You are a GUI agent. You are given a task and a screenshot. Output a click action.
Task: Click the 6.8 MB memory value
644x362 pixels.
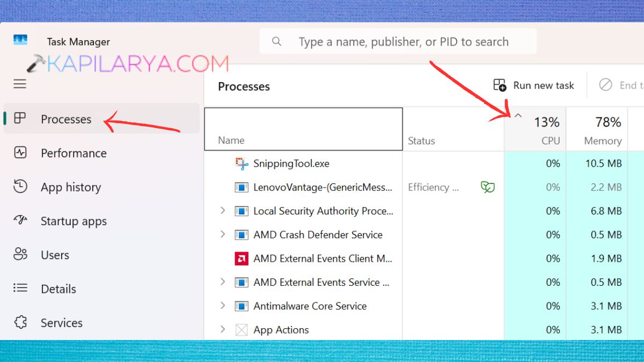click(606, 211)
